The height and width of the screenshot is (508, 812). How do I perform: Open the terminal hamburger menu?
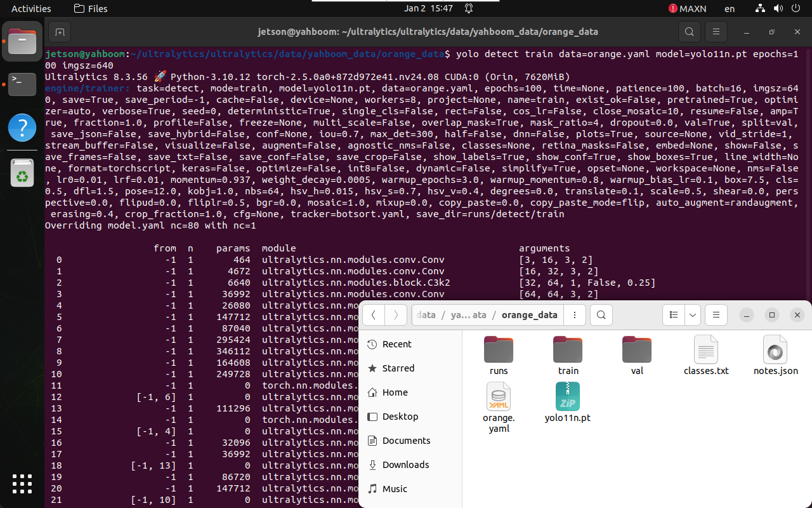point(716,32)
